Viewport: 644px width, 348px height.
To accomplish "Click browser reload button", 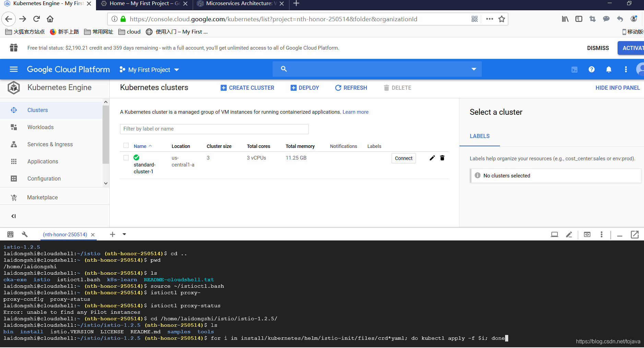I will (x=36, y=19).
